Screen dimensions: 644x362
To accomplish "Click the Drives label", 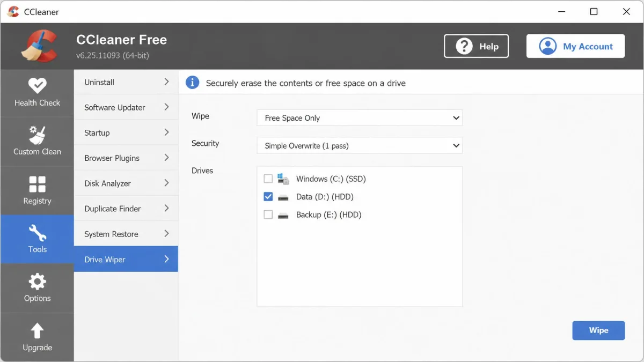I will [202, 171].
